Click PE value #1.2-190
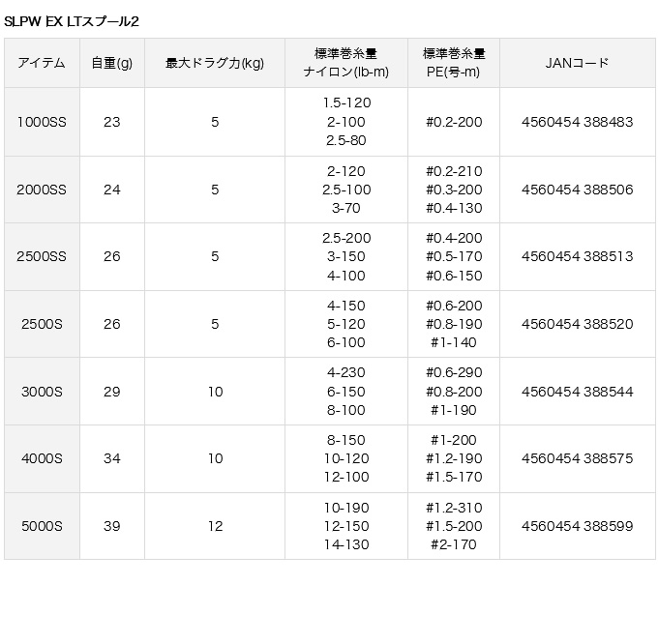The width and height of the screenshot is (658, 644). (x=454, y=458)
